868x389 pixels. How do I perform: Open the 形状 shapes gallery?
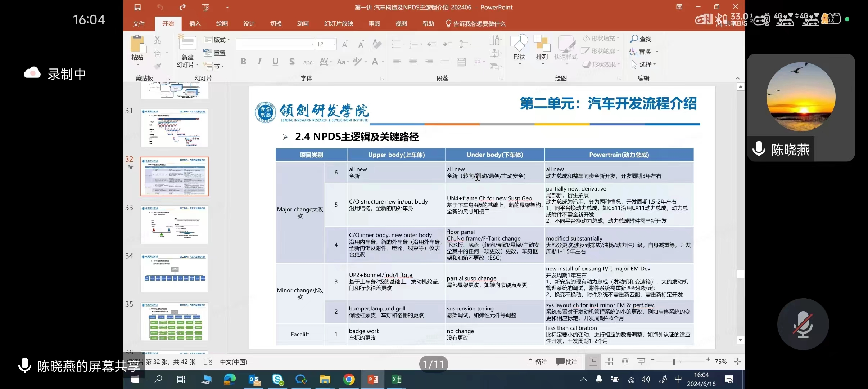pyautogui.click(x=519, y=50)
